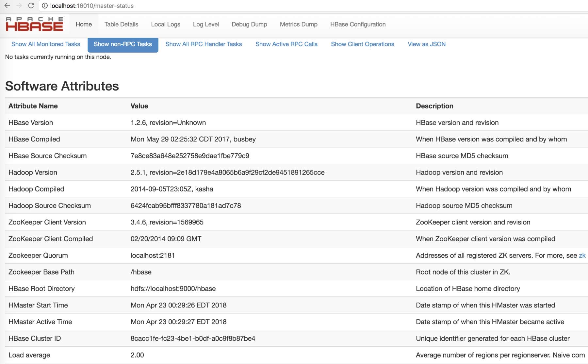The width and height of the screenshot is (588, 364).
Task: Click the 'Software Attributes' heading
Action: [62, 86]
